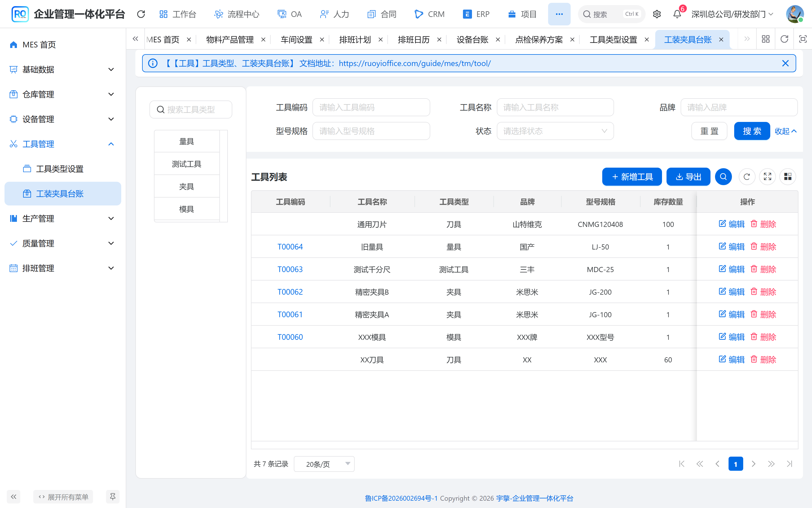Screen dimensions: 812x508
Task: Click the round blue search toggle icon
Action: pos(723,177)
